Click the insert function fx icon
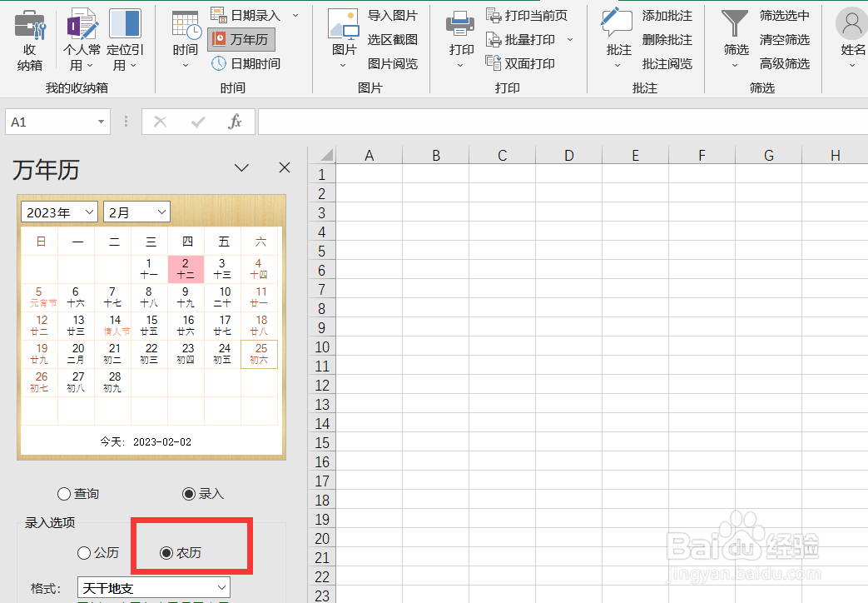868x603 pixels. pos(235,122)
